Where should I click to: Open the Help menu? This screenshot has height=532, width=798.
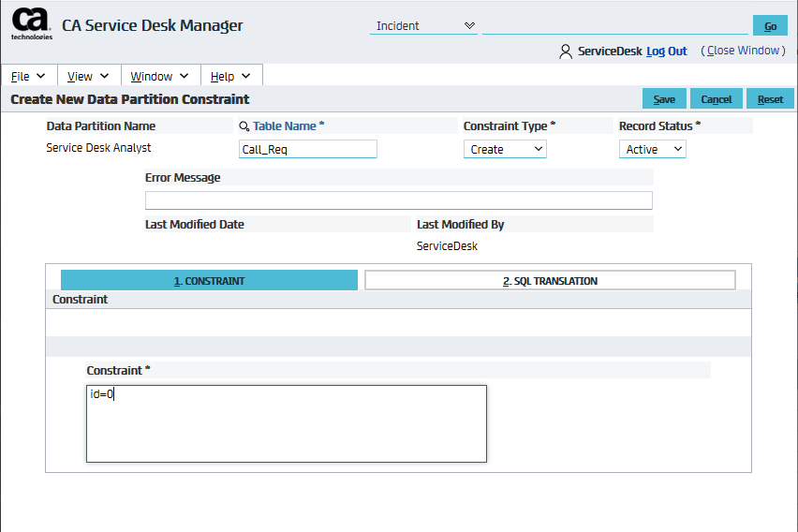tap(230, 76)
